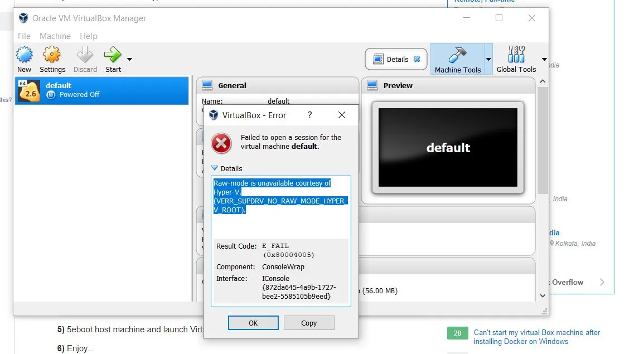The height and width of the screenshot is (354, 644).
Task: Expand the Global Tools dropdown arrow
Action: (544, 59)
